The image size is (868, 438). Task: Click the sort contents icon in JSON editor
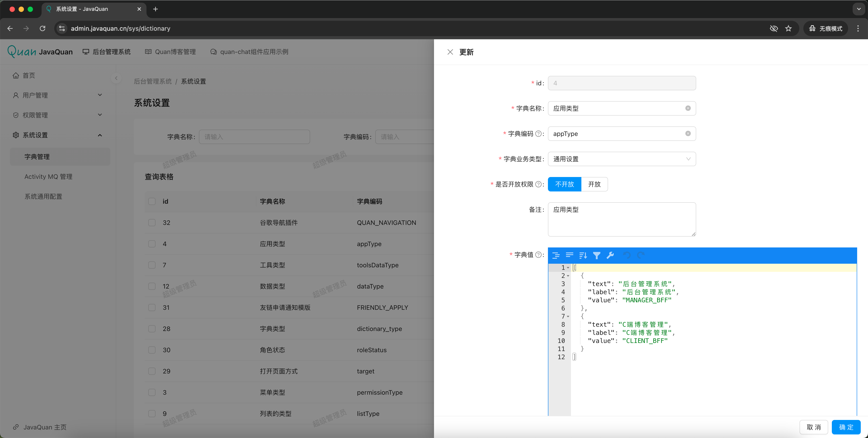(583, 256)
